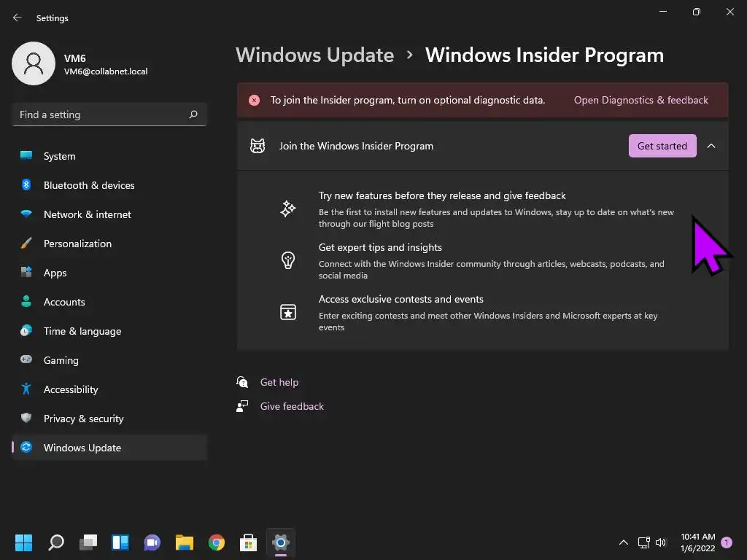
Task: Open Privacy & security settings
Action: point(109,418)
